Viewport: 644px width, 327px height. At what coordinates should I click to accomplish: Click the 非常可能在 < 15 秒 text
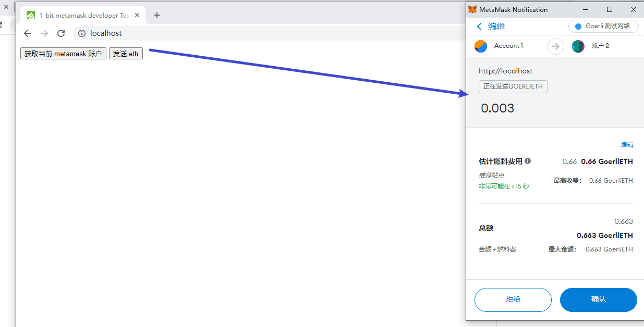504,186
